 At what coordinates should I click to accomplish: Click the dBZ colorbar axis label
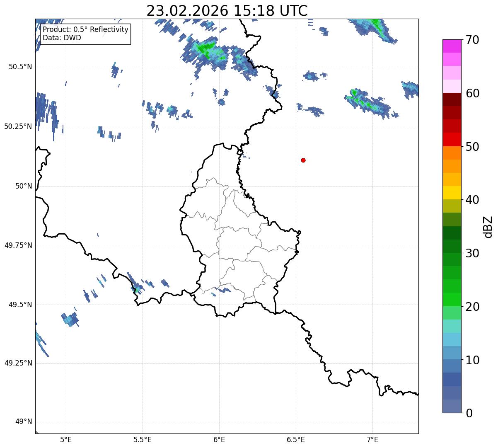click(x=488, y=227)
